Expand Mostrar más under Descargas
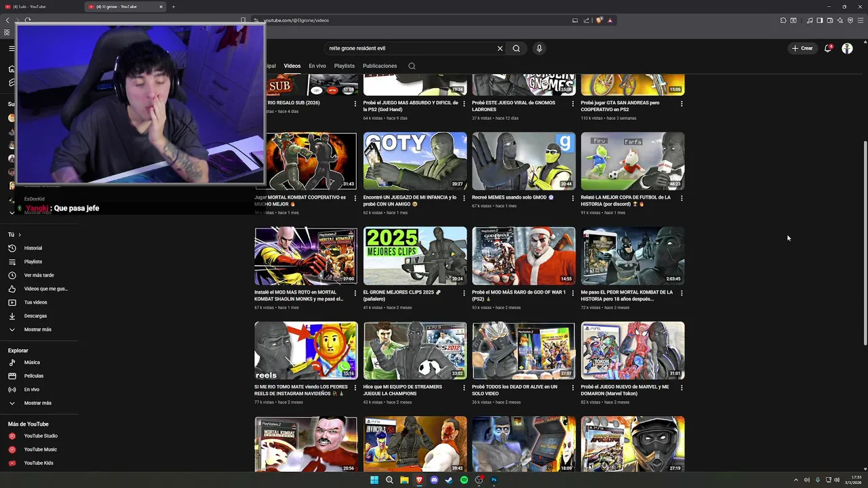The height and width of the screenshot is (488, 868). pyautogui.click(x=37, y=329)
